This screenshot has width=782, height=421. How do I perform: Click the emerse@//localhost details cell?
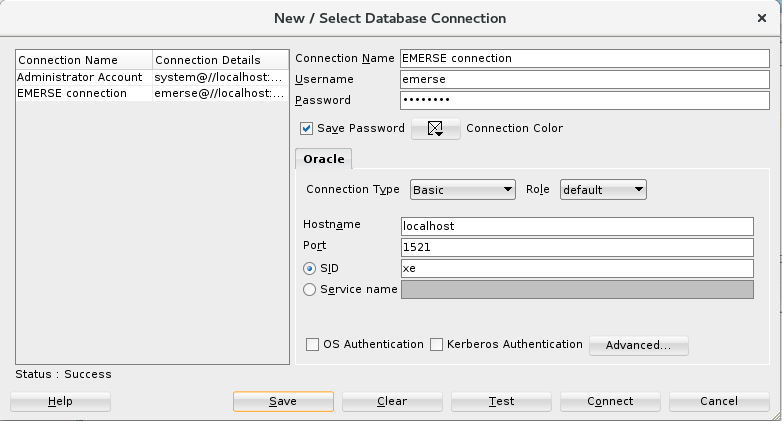(220, 93)
